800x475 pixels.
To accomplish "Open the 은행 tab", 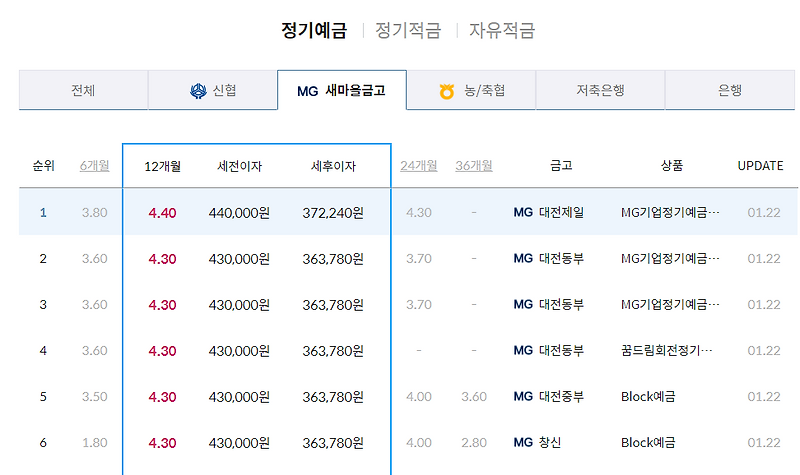I will pos(730,90).
